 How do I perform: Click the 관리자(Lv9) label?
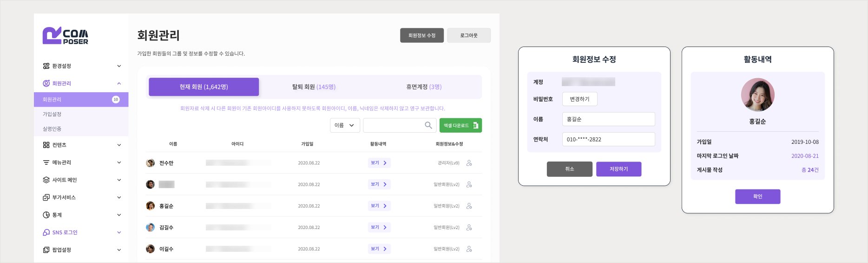coord(448,163)
